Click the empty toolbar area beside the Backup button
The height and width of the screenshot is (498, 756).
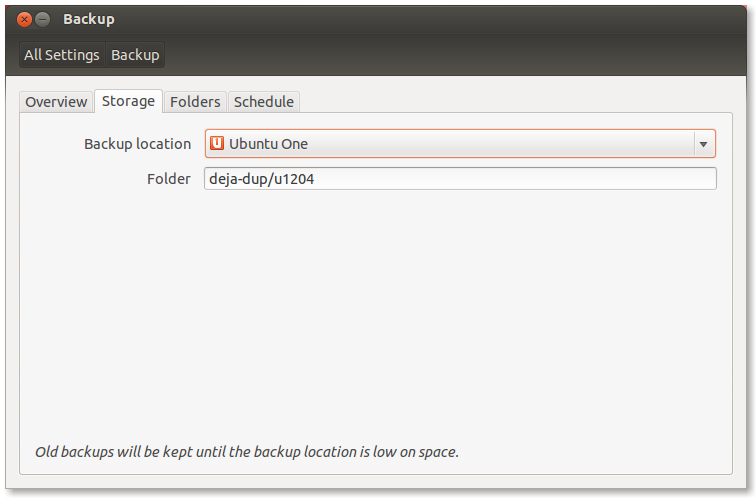[x=453, y=55]
